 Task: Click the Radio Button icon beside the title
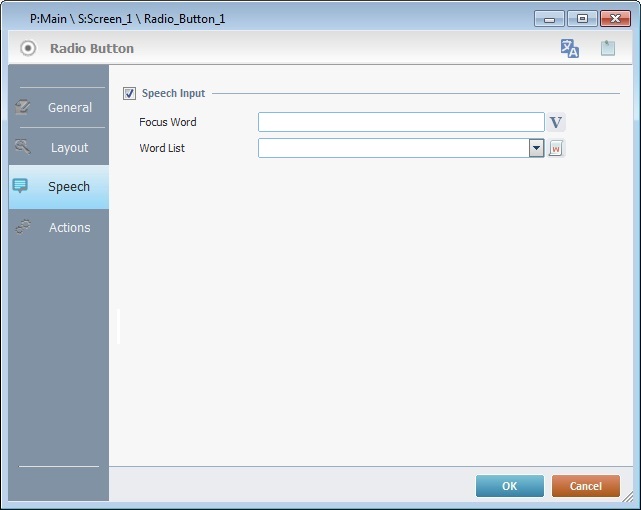click(28, 48)
